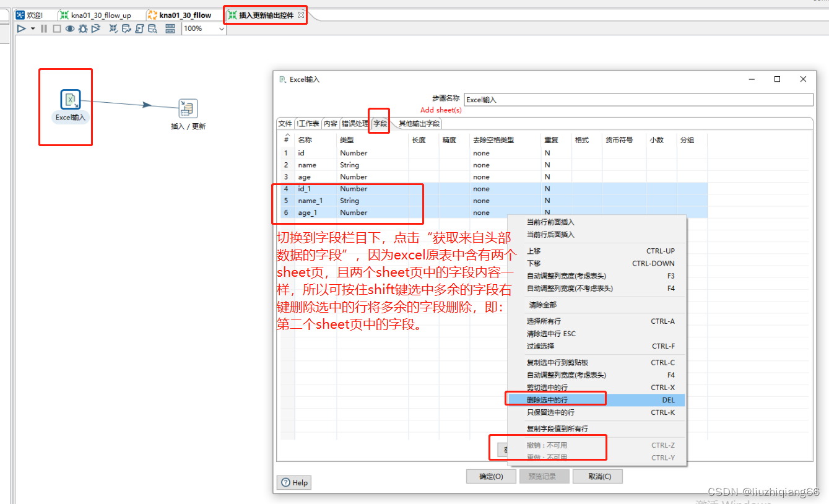Choose 复制字段值到所有行 menu item
Screen dimensions: 829x504
(596, 428)
